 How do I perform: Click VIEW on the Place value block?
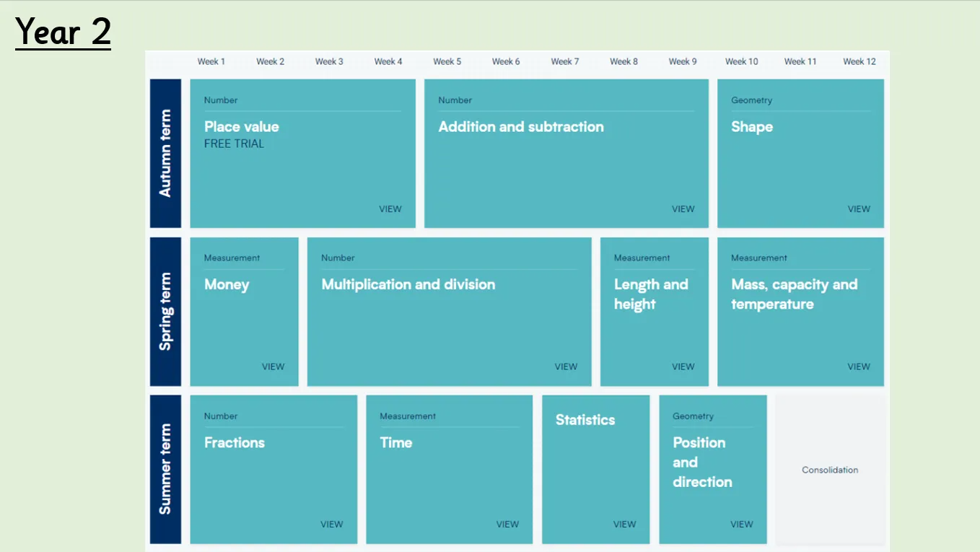pyautogui.click(x=390, y=209)
